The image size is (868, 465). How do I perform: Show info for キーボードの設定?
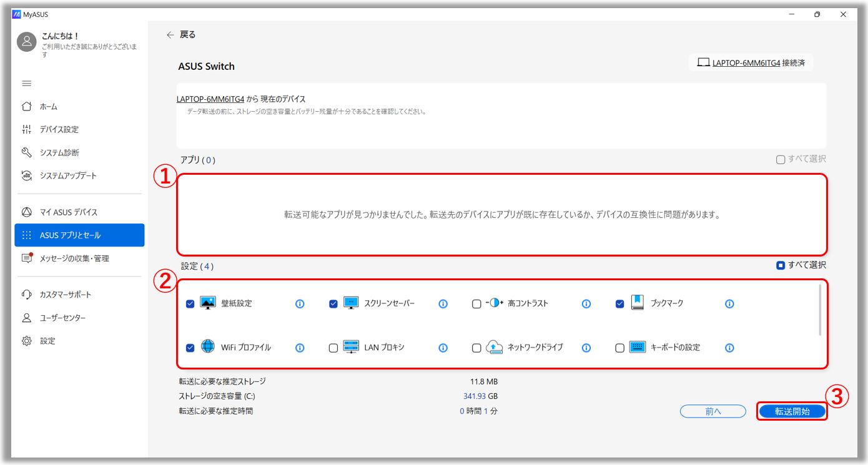(x=729, y=348)
